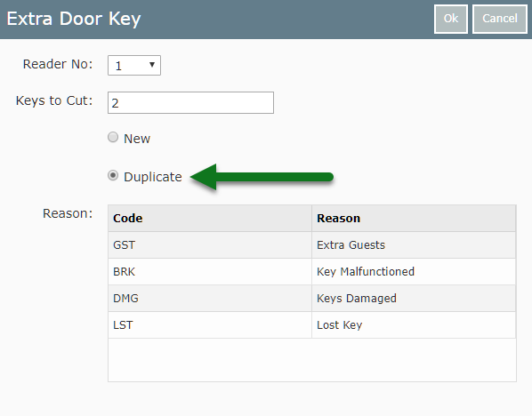Viewport: 532px width, 416px height.
Task: Select the Lost Key reason
Action: point(339,325)
